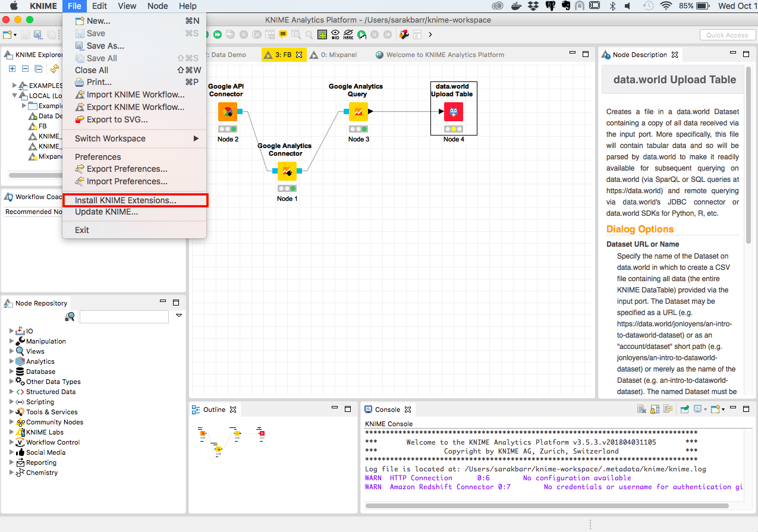Image resolution: width=758 pixels, height=532 pixels.
Task: Select the data.world Upload Table node
Action: (454, 112)
